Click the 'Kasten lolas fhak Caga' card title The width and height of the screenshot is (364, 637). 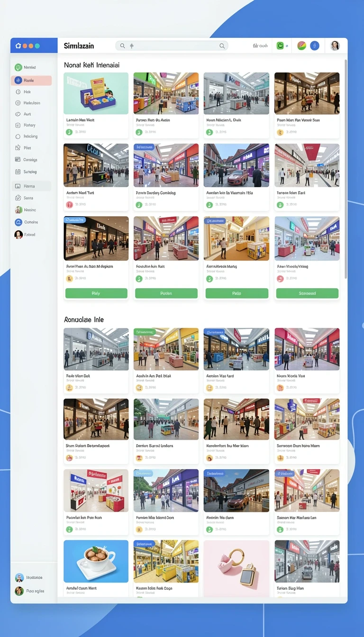tap(155, 588)
